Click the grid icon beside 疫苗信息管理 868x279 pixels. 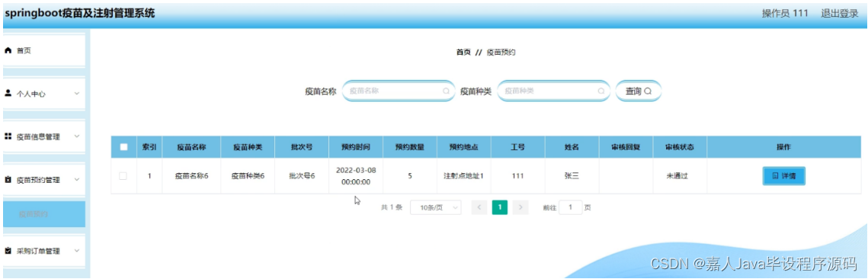(8, 136)
